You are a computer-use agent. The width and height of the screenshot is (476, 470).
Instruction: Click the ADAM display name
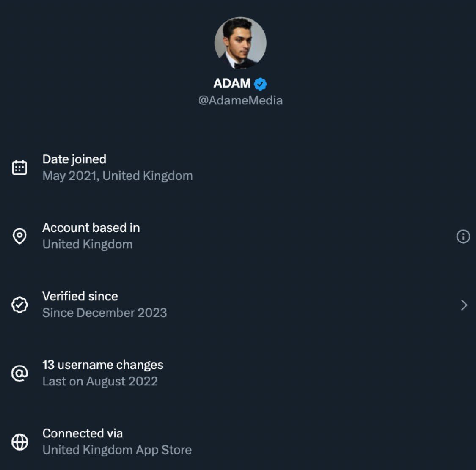click(x=232, y=83)
